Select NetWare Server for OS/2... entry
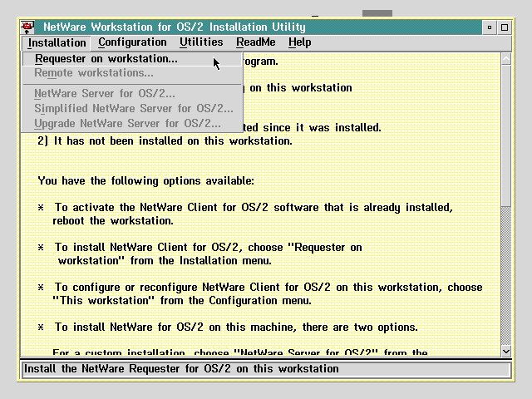 pos(132,93)
